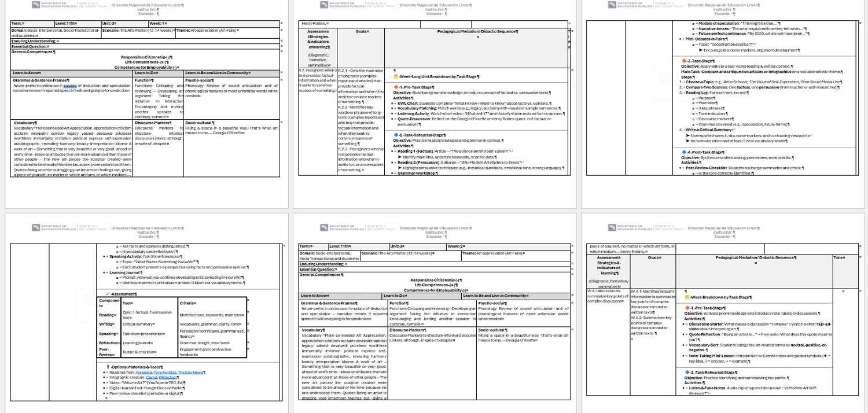Click the 'Listening Activity' bullet text
The height and width of the screenshot is (413, 868).
point(480,113)
